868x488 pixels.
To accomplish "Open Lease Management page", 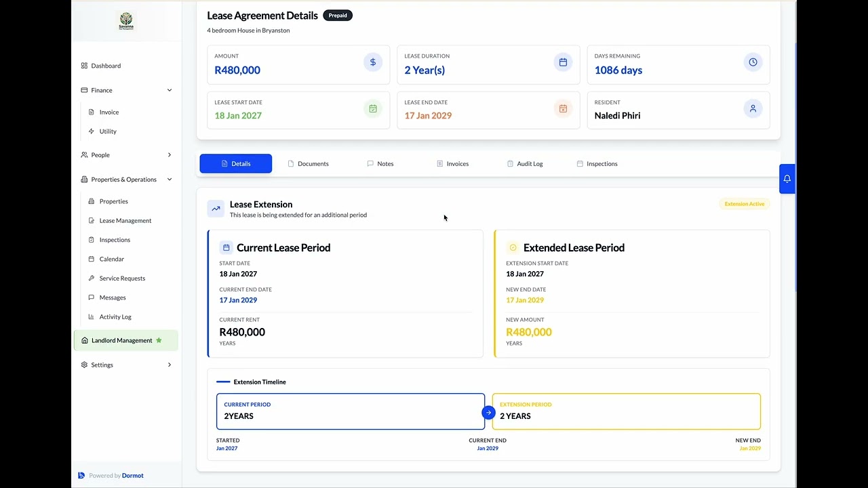I will [126, 220].
